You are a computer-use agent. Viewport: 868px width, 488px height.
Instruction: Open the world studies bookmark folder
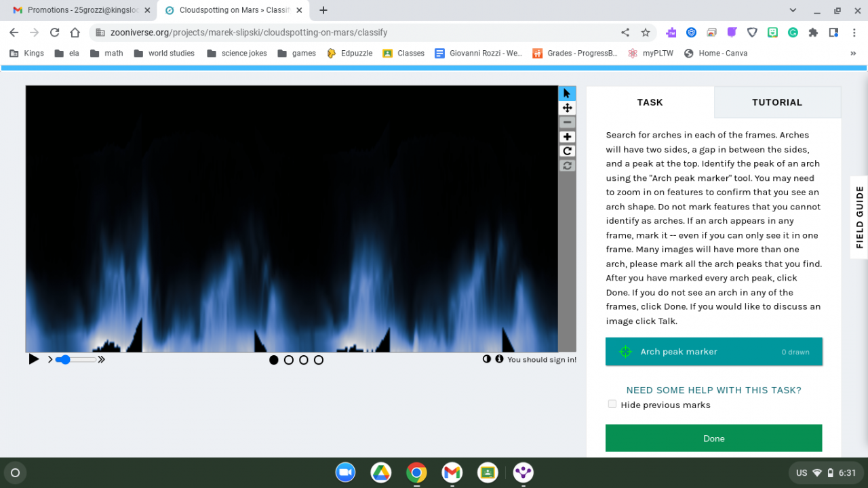[x=165, y=53]
